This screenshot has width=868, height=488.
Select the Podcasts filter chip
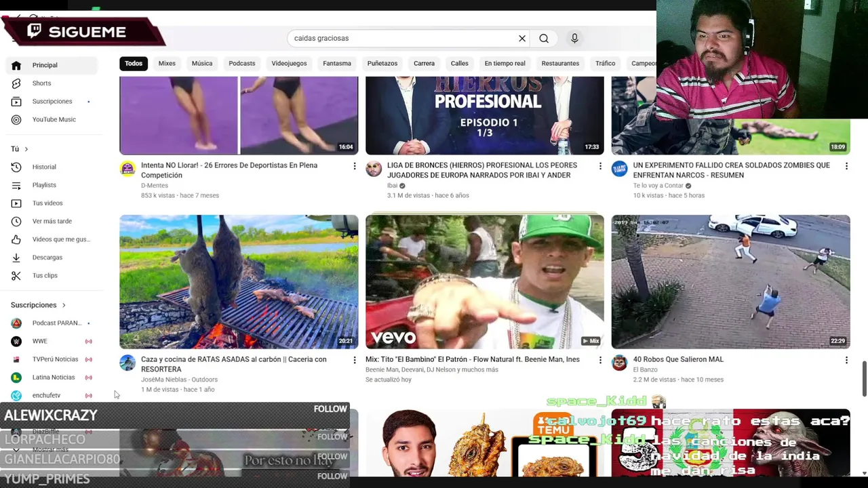coord(242,64)
